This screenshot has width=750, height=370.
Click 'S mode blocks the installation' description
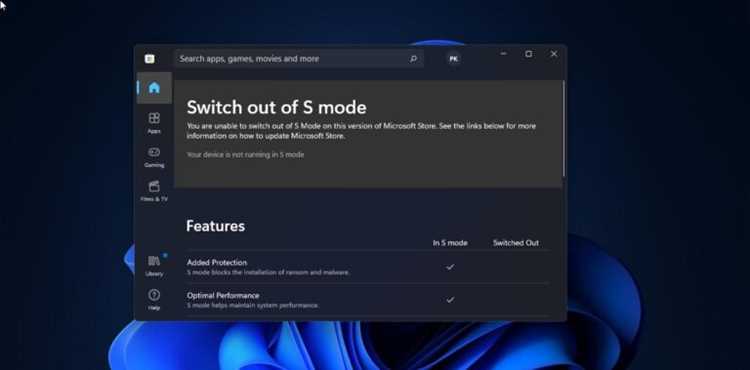[x=268, y=272]
